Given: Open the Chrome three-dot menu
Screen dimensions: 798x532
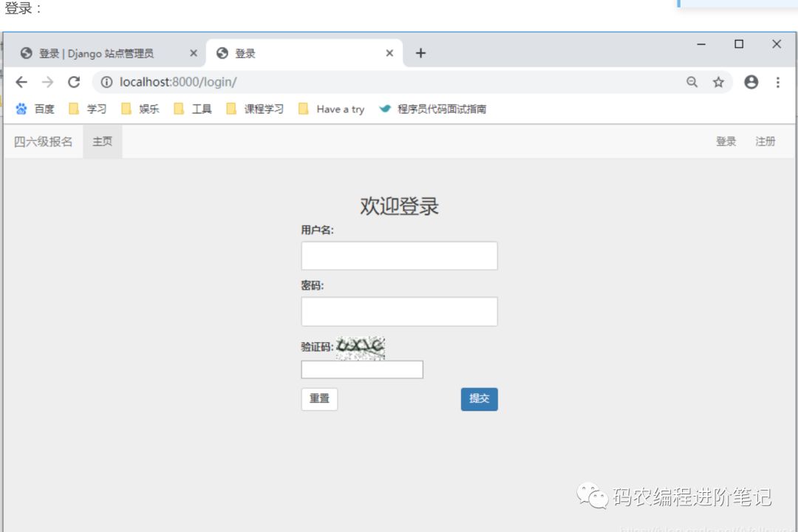Looking at the screenshot, I should (777, 82).
